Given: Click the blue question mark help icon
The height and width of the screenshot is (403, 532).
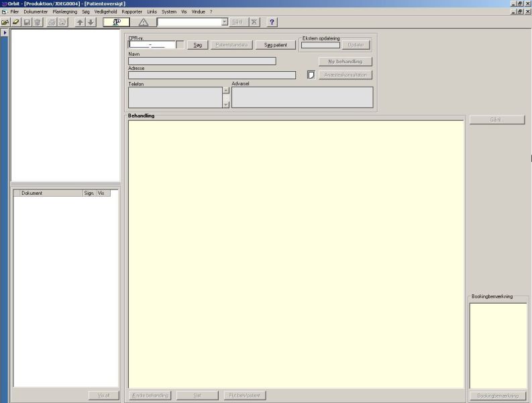Looking at the screenshot, I should click(x=272, y=22).
